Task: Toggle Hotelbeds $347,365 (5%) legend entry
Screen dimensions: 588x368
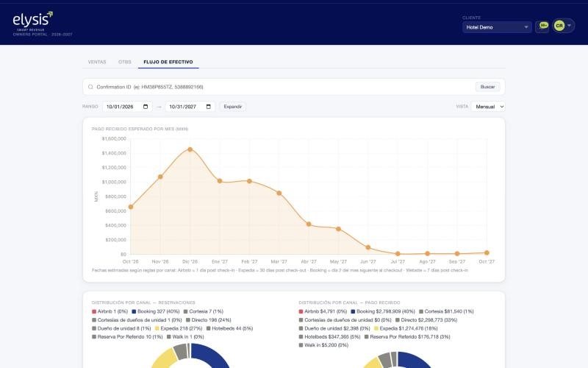Action: [329, 337]
